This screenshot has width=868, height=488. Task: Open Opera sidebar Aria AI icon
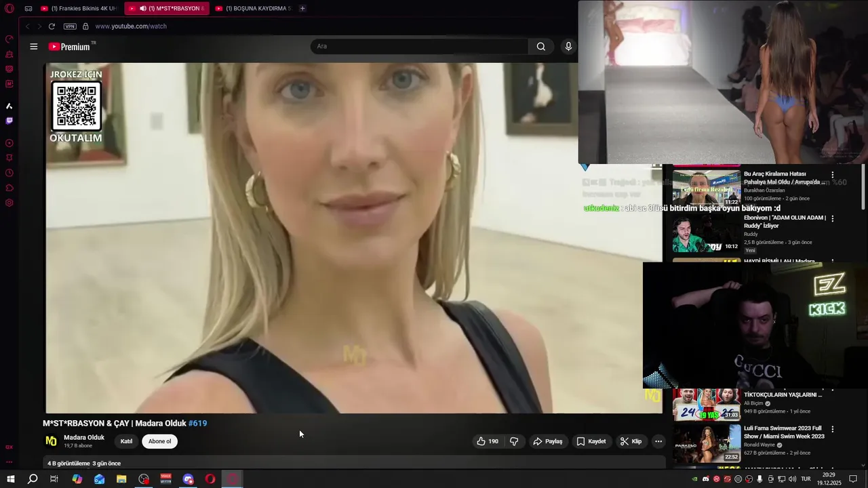click(9, 106)
